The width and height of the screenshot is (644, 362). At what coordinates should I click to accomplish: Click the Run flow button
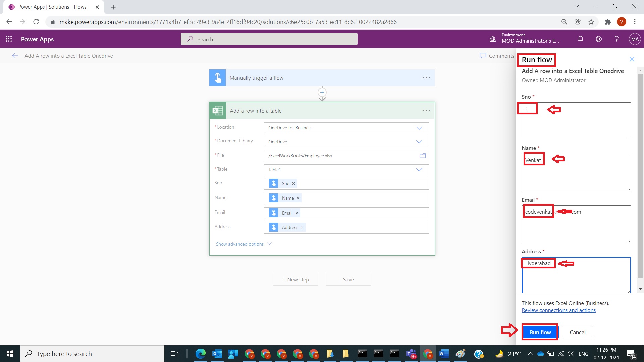click(x=540, y=332)
